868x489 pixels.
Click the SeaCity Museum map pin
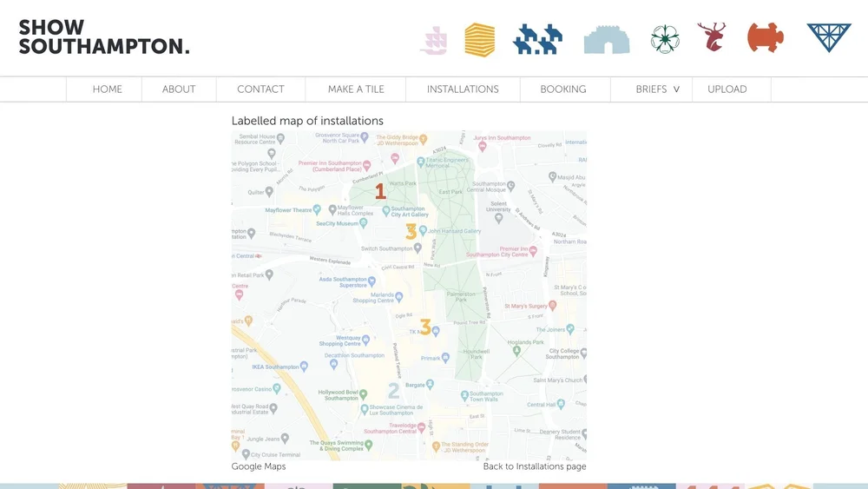tap(363, 223)
